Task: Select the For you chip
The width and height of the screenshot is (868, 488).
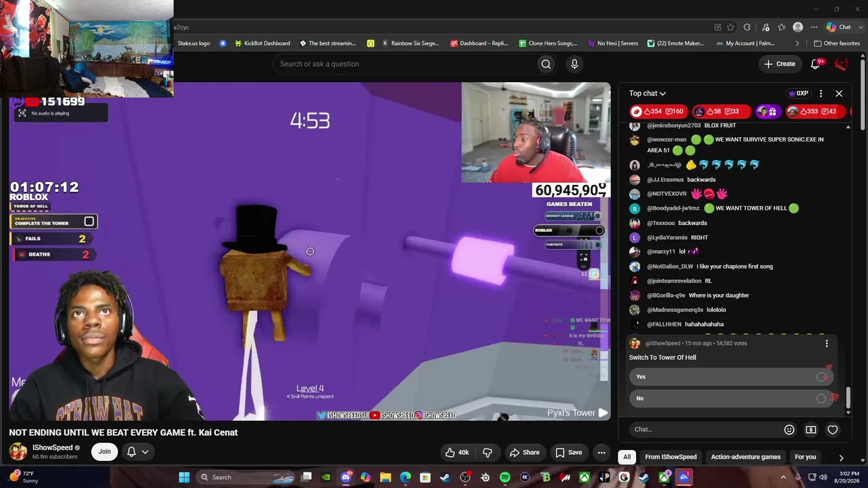Action: pos(805,457)
